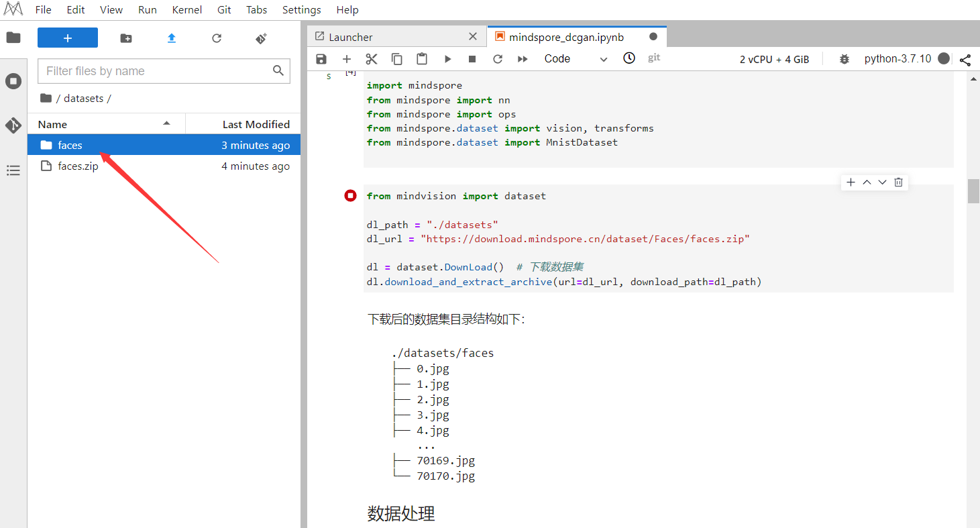Open the Git sidebar panel

[13, 125]
